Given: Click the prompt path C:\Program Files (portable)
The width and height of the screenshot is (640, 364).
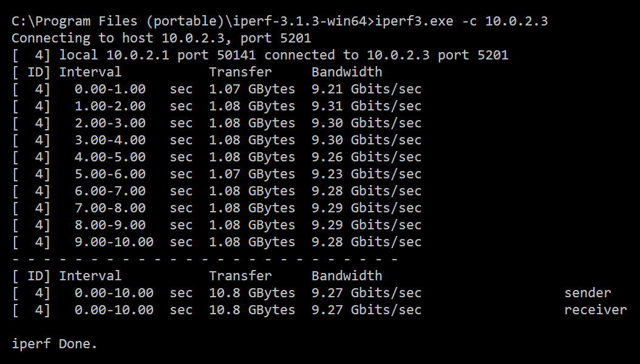Looking at the screenshot, I should tap(121, 21).
